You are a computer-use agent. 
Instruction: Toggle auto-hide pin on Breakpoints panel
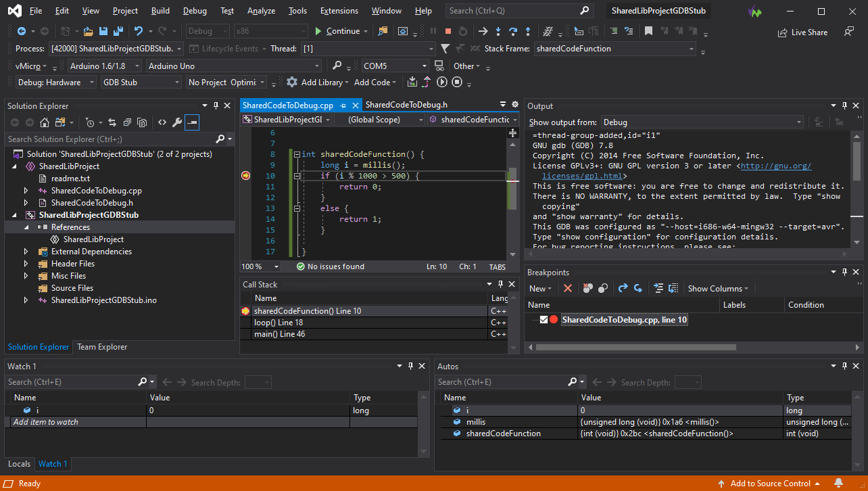click(x=844, y=272)
